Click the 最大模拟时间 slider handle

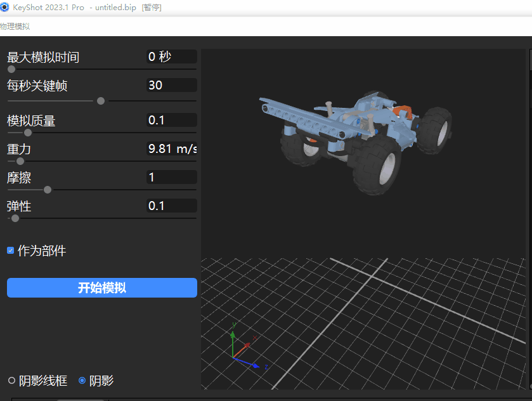point(11,69)
